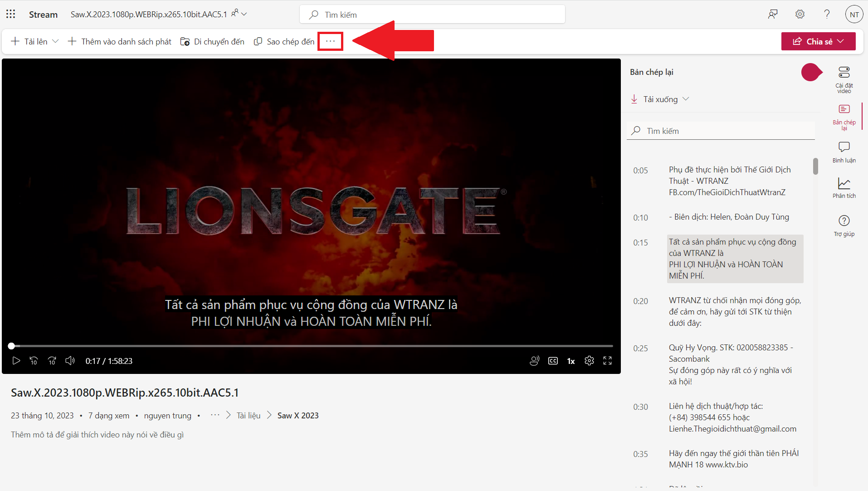
Task: Open the audio track person icon
Action: (535, 361)
